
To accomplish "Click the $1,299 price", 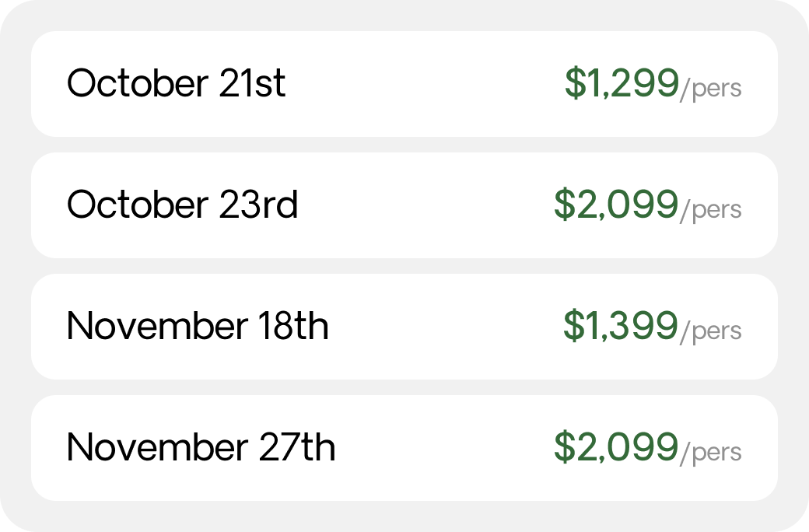I will point(622,83).
